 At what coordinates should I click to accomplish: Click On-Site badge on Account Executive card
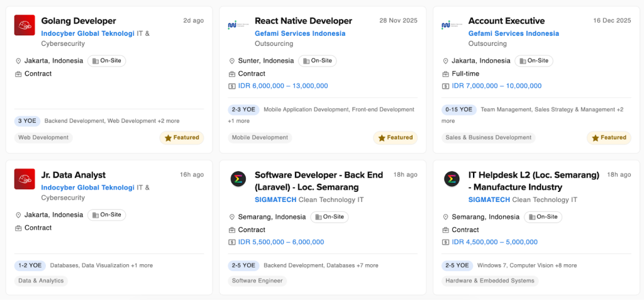[x=534, y=61]
